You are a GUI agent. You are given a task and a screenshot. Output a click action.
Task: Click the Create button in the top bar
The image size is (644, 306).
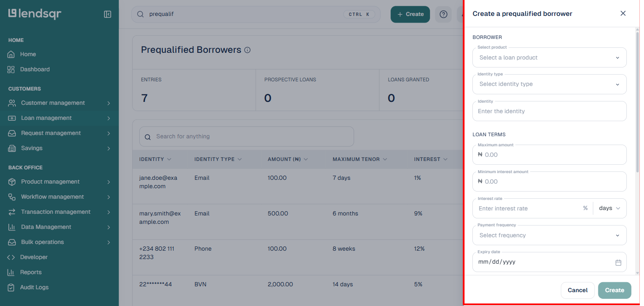click(410, 14)
